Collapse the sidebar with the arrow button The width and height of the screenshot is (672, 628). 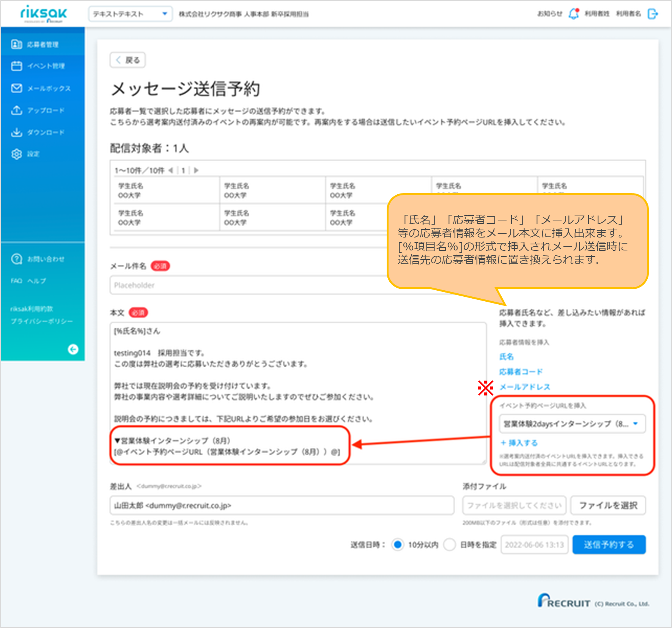pyautogui.click(x=73, y=349)
